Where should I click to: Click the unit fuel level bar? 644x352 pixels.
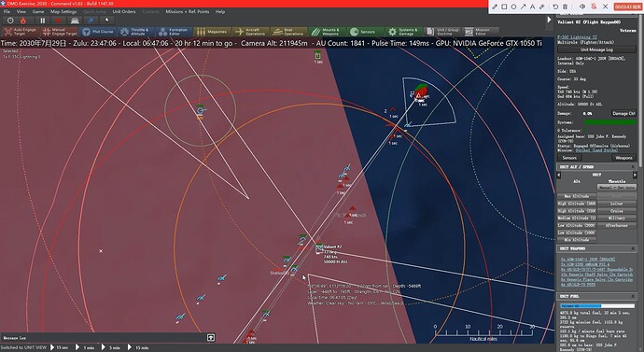tap(597, 306)
